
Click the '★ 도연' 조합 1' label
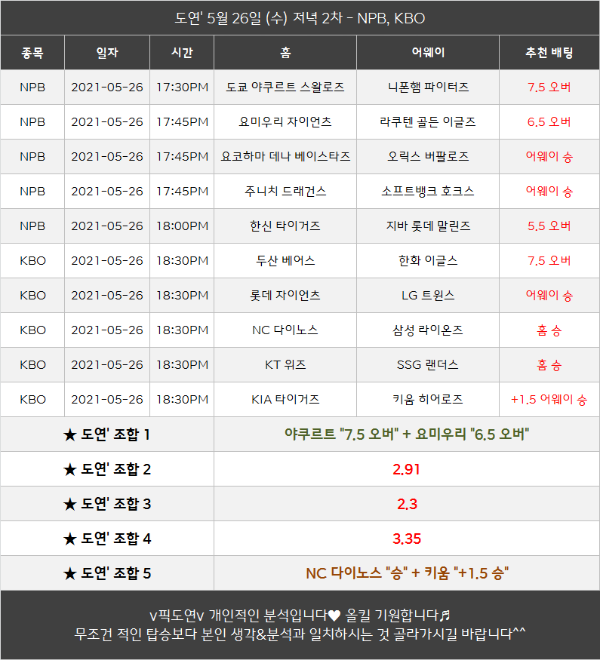click(x=107, y=434)
